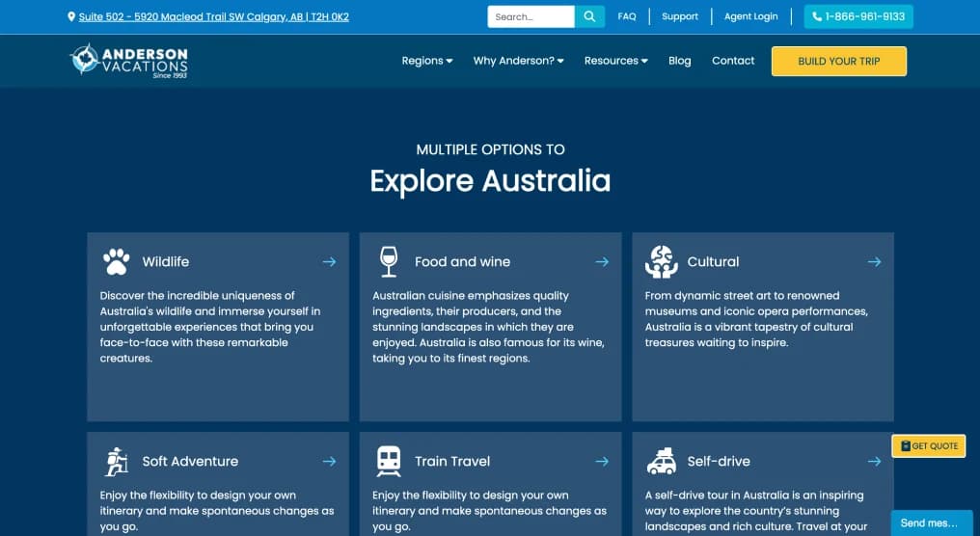Open the Send message chat widget
This screenshot has height=536, width=980.
pos(932,523)
